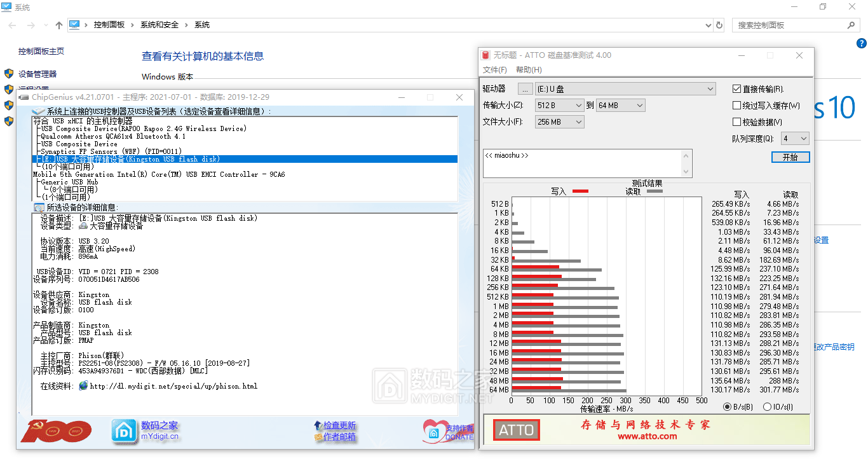Enable 校验数据 checkbox

coord(737,122)
